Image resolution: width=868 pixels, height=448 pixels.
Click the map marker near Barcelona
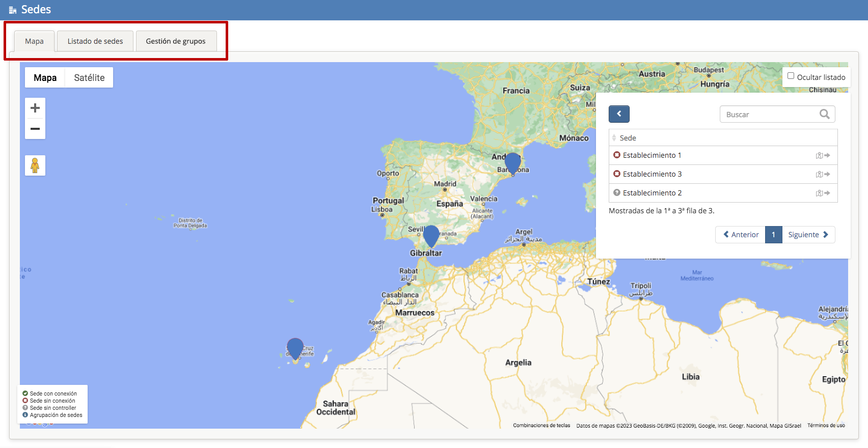[x=512, y=163]
